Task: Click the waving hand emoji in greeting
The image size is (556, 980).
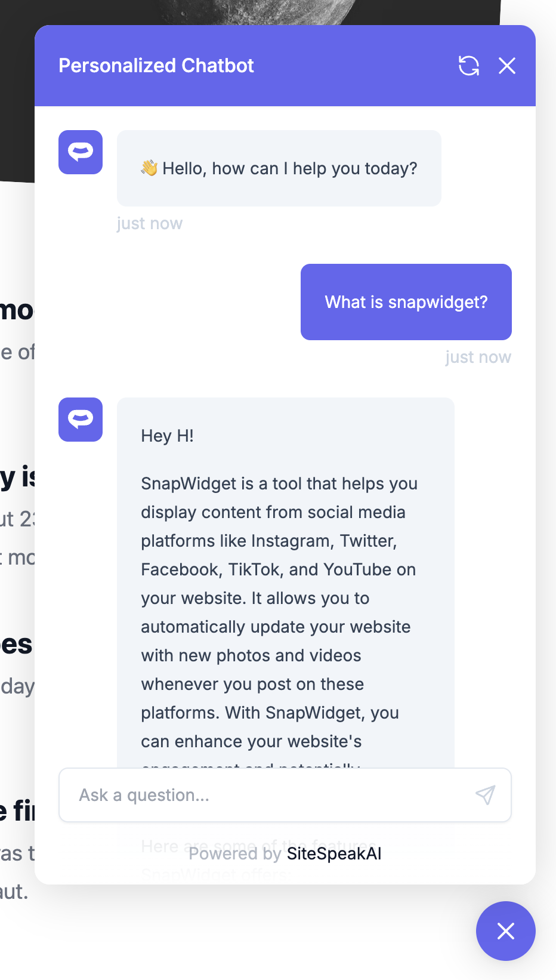Action: click(x=149, y=168)
